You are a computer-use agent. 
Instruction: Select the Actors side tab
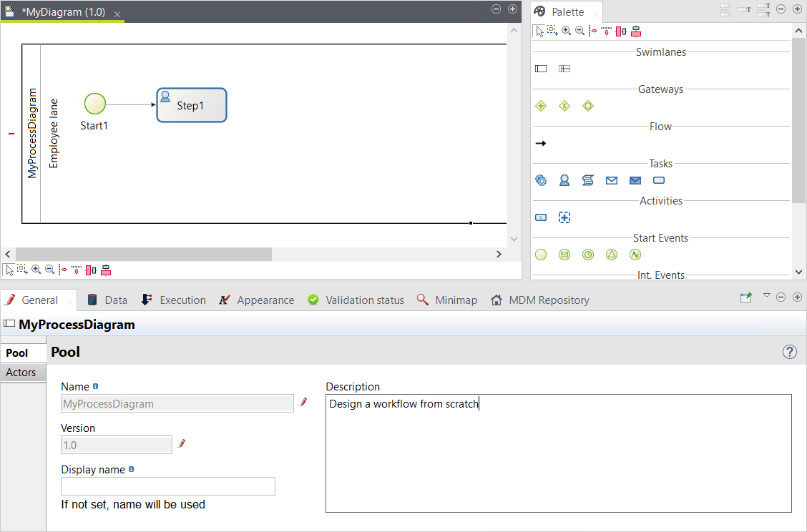tap(23, 373)
